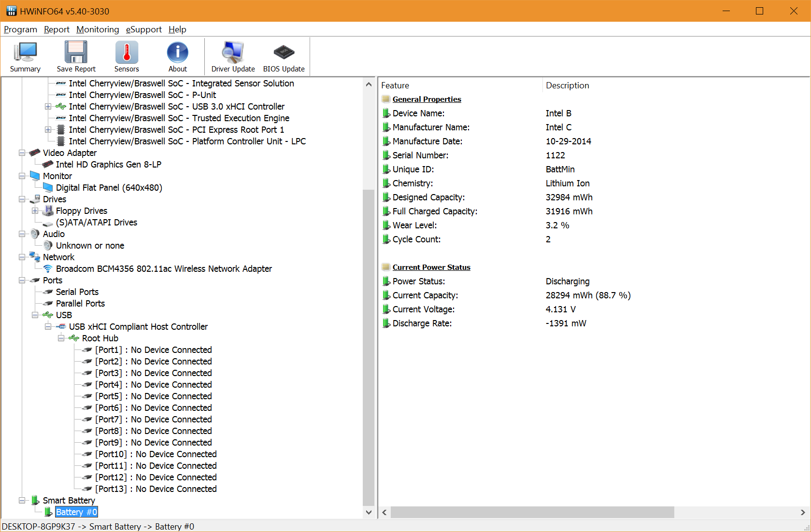Click the Ports category icon
This screenshot has width=811, height=532.
[35, 280]
